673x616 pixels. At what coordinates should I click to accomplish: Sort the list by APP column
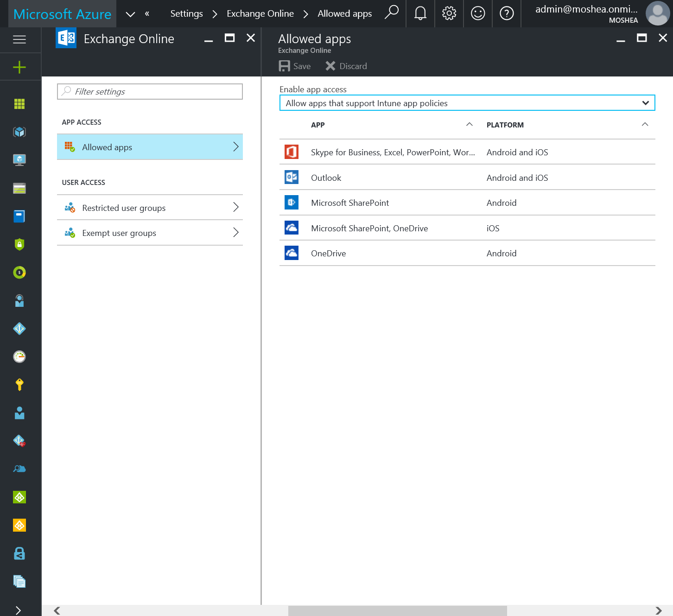tap(318, 125)
